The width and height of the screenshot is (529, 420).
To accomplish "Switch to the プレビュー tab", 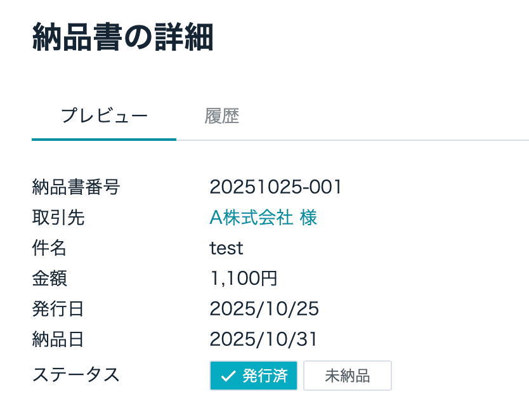I will [104, 117].
